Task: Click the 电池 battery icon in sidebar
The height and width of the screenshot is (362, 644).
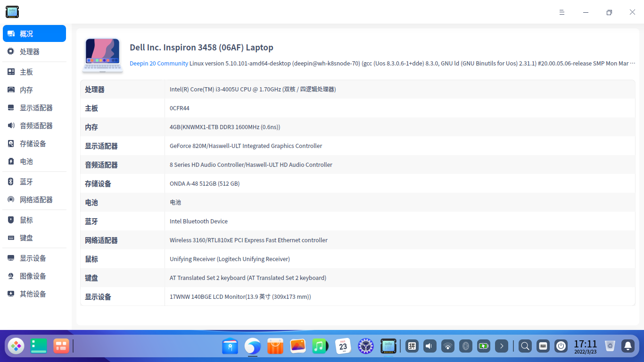Action: [x=11, y=161]
